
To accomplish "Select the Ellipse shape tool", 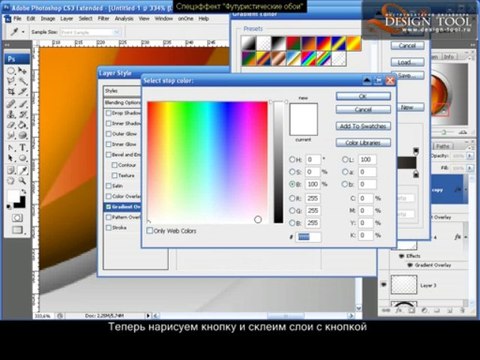I will pos(22,158).
